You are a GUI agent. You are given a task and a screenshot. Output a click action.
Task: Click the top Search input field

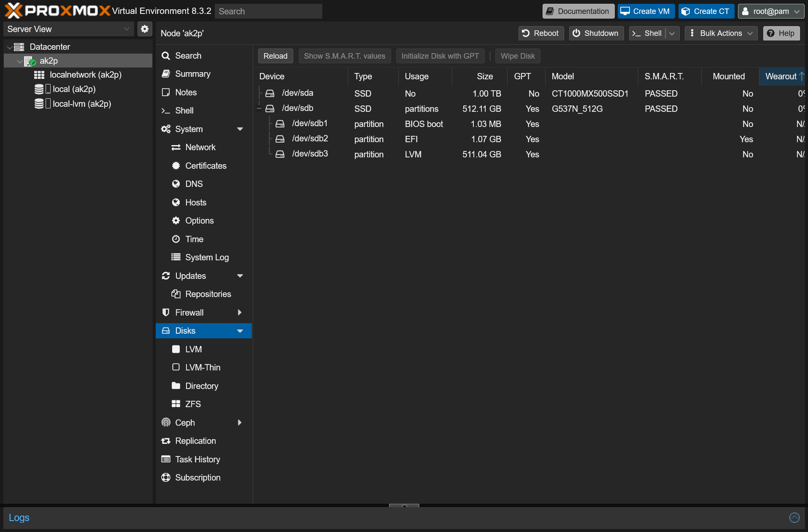[x=268, y=11]
